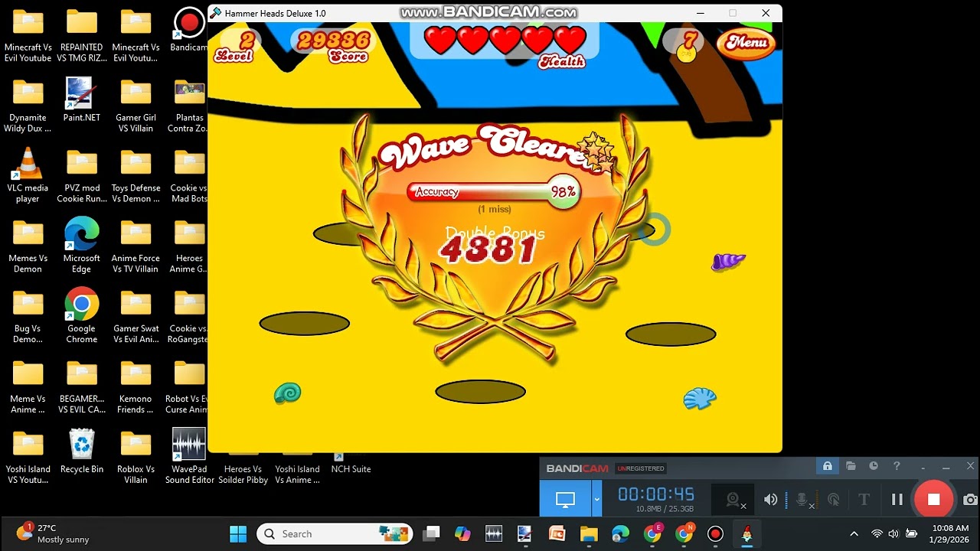
Task: Toggle the Bandicam lock icon
Action: click(x=828, y=466)
